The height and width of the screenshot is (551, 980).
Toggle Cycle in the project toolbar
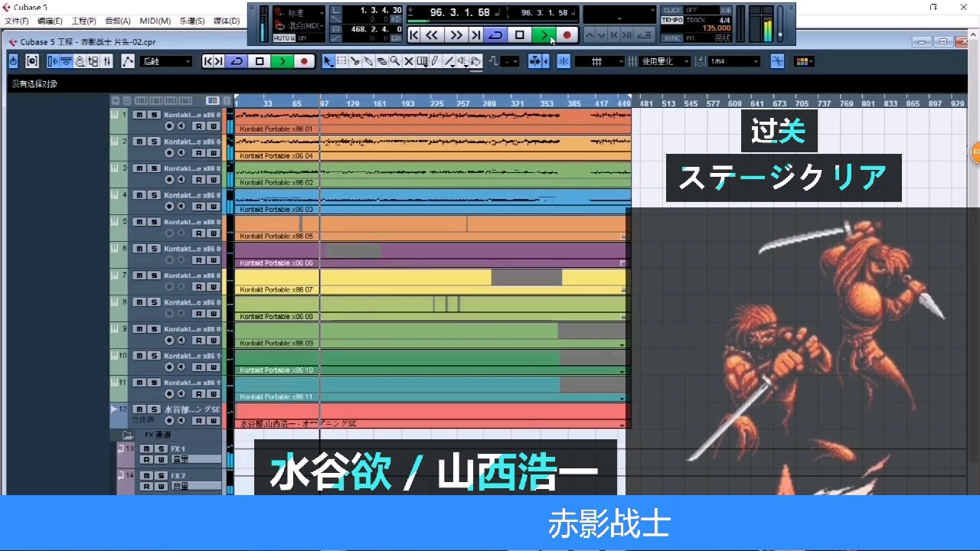coord(237,61)
